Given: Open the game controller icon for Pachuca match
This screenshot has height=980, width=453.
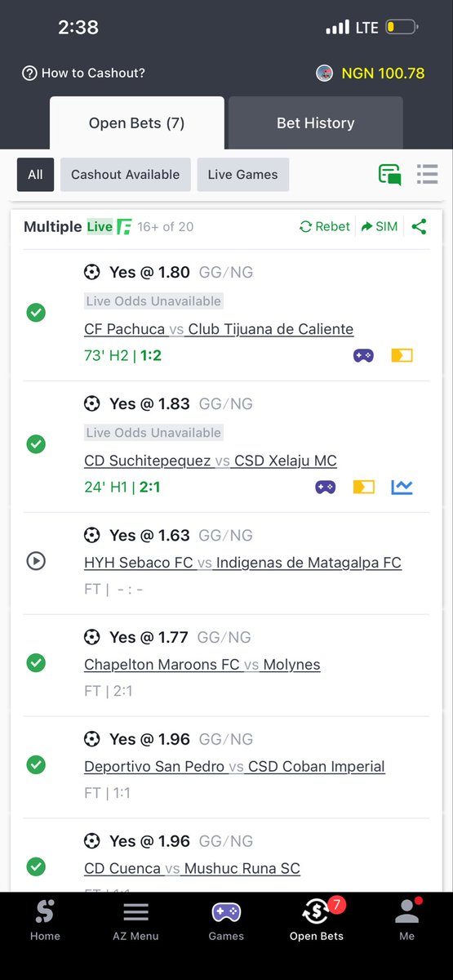Looking at the screenshot, I should click(x=363, y=355).
